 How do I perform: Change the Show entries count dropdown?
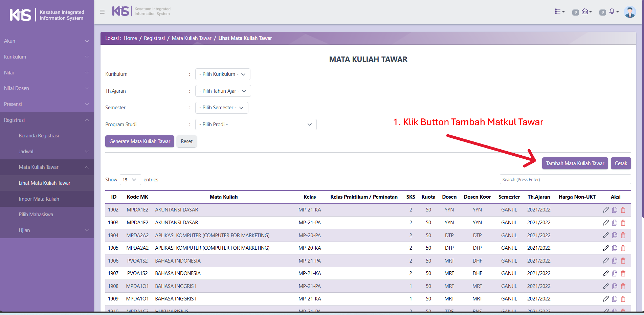coord(130,180)
